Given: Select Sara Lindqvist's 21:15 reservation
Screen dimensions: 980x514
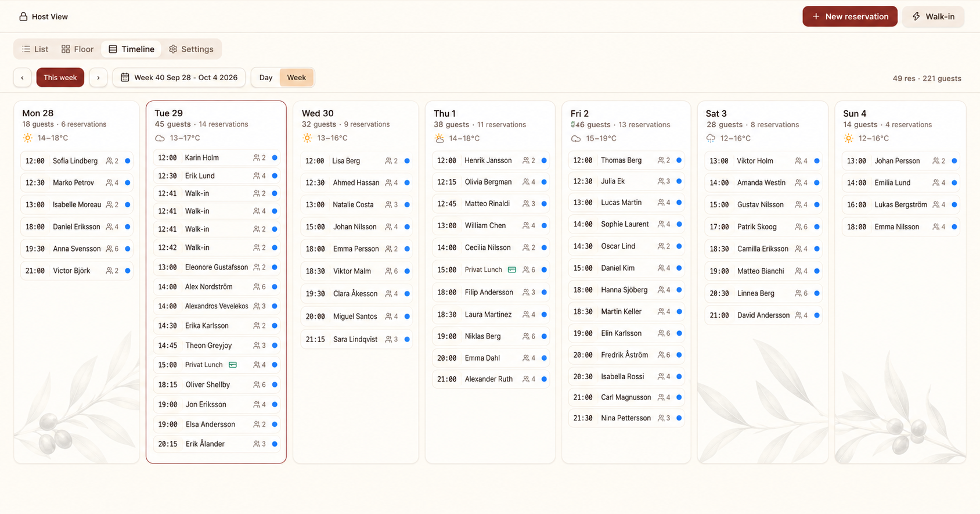Looking at the screenshot, I should (356, 339).
